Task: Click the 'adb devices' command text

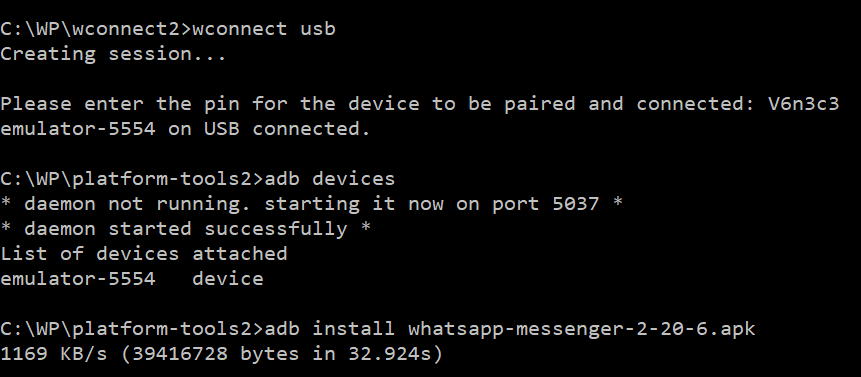Action: click(329, 179)
